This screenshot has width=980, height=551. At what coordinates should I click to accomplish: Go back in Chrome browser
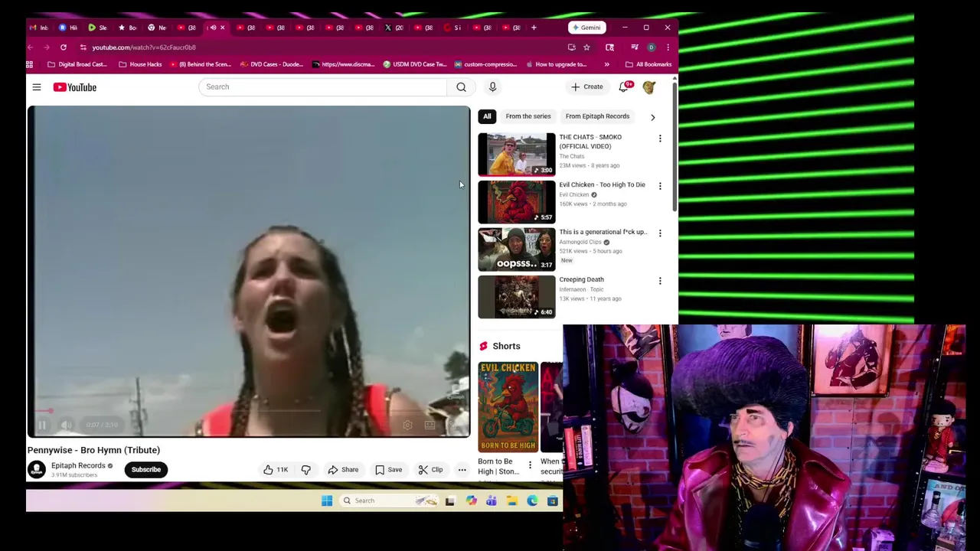30,47
